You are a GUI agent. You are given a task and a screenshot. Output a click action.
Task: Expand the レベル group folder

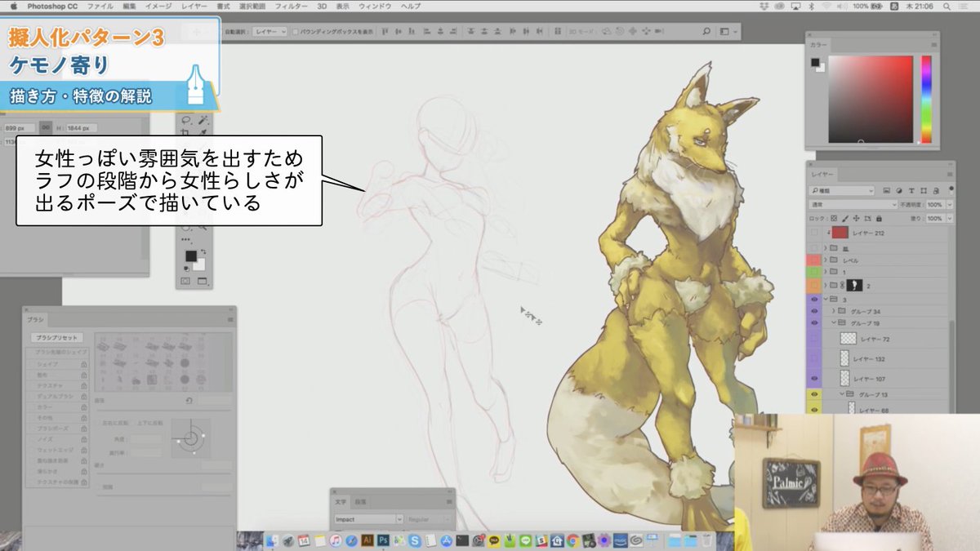[826, 260]
